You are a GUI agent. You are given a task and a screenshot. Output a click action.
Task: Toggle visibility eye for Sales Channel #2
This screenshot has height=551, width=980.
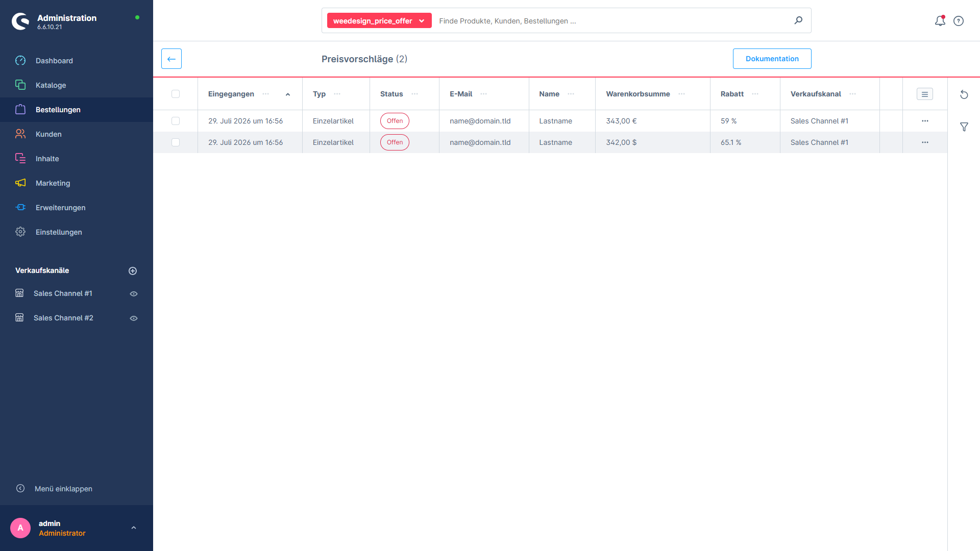pos(134,318)
